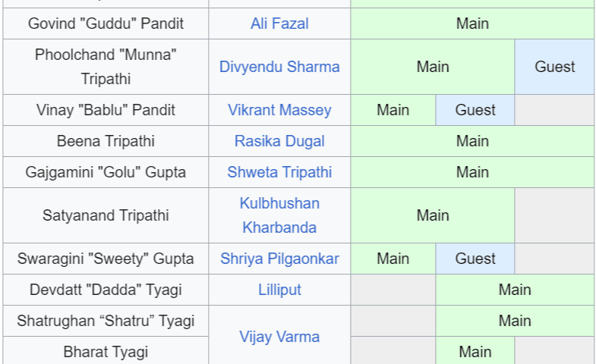
Task: Select the Govind "Guddu" Pandit cell
Action: pyautogui.click(x=106, y=24)
